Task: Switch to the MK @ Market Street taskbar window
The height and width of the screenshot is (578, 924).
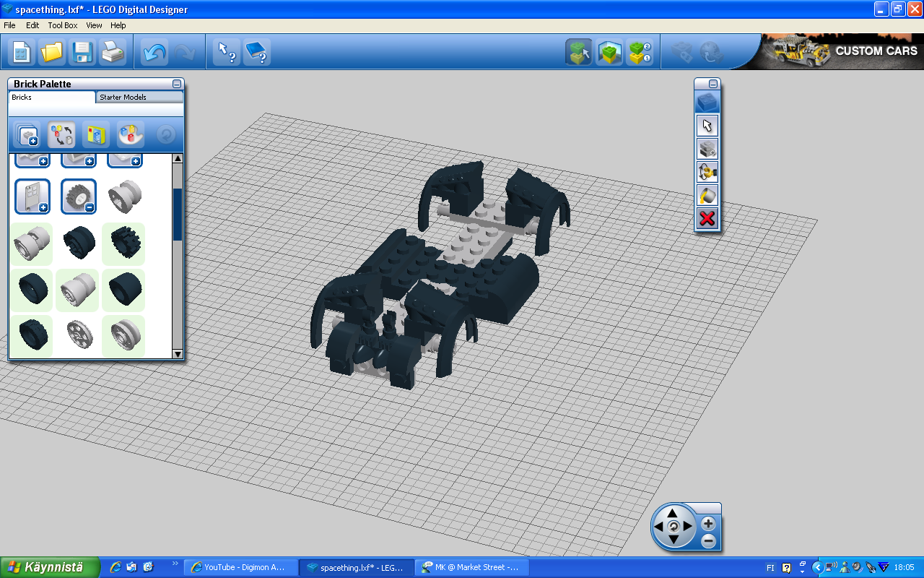Action: click(472, 567)
